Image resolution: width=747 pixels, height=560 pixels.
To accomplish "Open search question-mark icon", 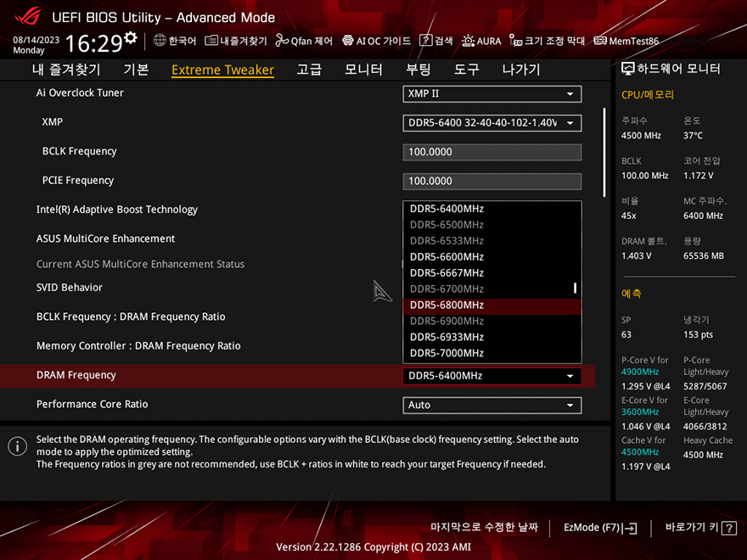I will [425, 41].
